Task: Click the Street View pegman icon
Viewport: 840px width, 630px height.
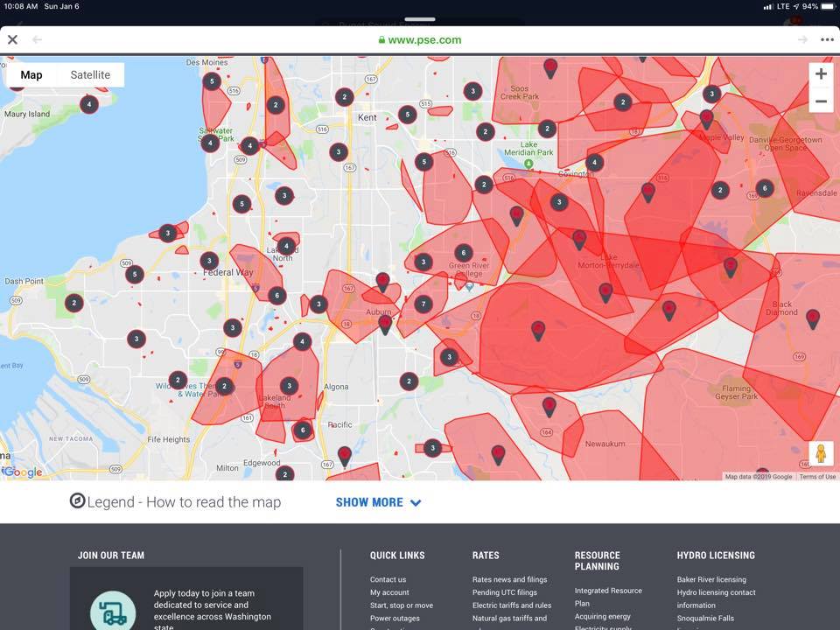Action: (x=821, y=454)
